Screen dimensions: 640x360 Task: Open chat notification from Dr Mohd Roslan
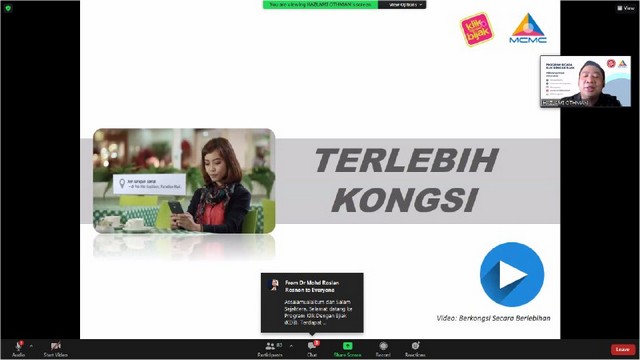coord(312,302)
